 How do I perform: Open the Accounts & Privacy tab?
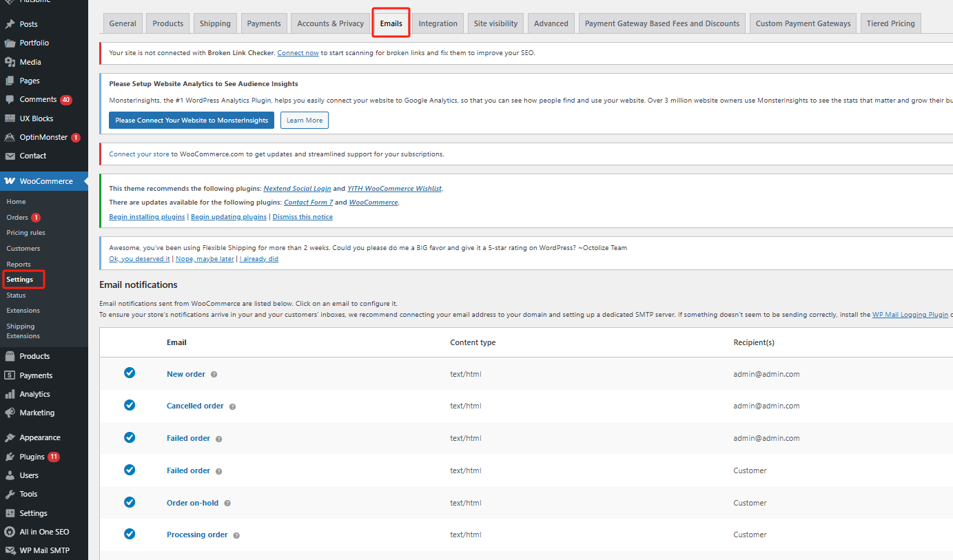[330, 23]
